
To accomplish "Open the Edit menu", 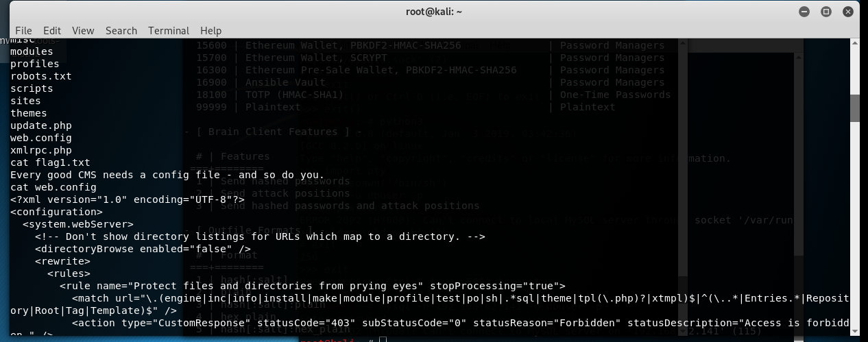I will [52, 30].
